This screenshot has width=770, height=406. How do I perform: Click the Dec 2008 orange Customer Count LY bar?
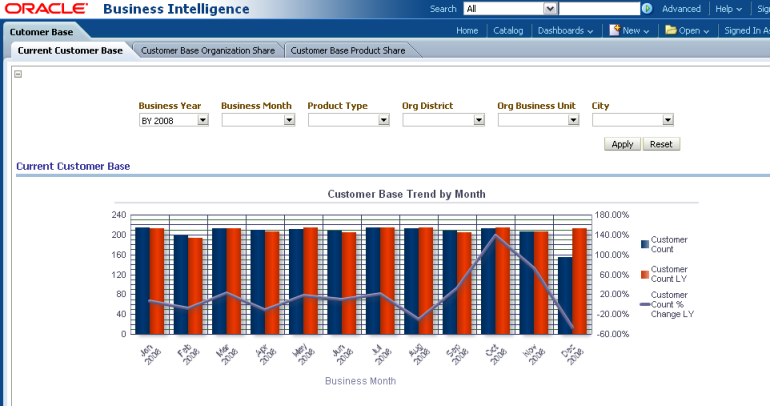(579, 281)
